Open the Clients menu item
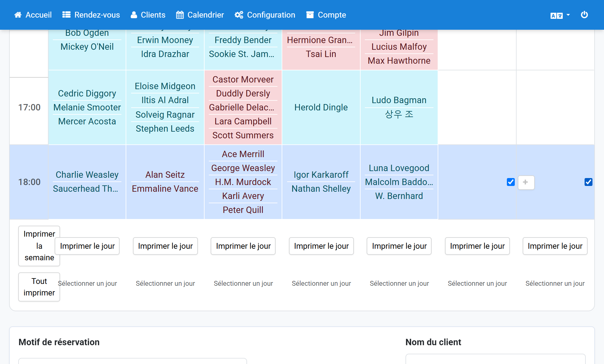Viewport: 604px width, 364px height. (148, 15)
